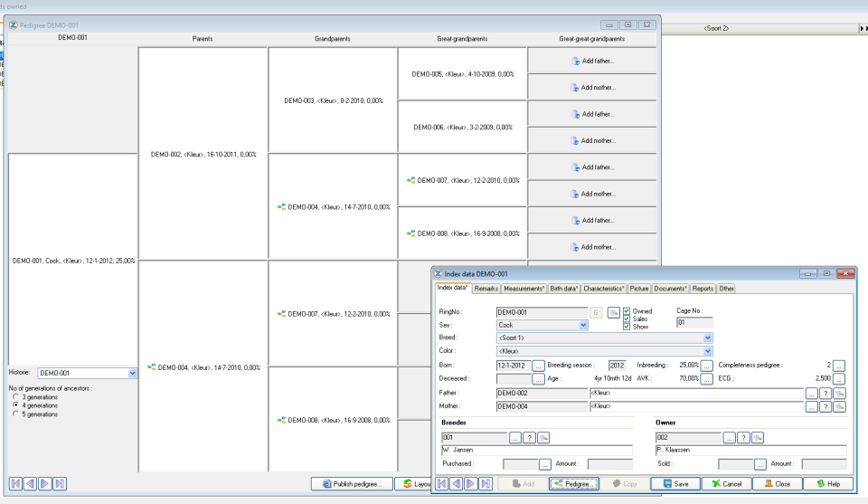Click pedigree icon beside DEMO-007 in Grandparents column
The height and width of the screenshot is (504, 868).
(x=282, y=313)
